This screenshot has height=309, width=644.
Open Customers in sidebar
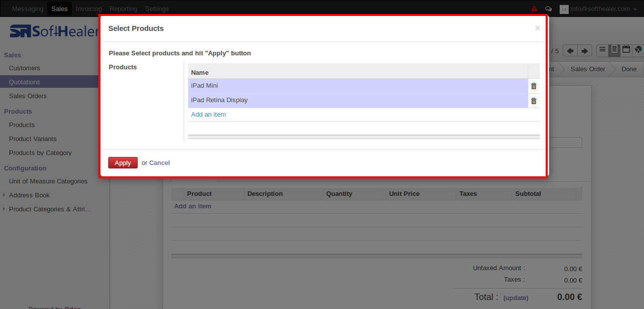pos(24,68)
